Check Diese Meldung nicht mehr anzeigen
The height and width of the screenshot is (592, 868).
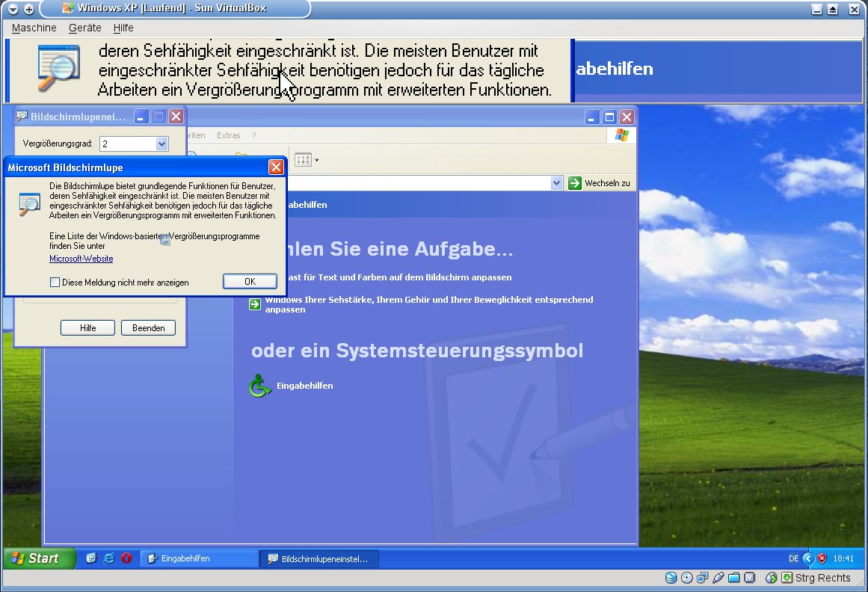[55, 282]
